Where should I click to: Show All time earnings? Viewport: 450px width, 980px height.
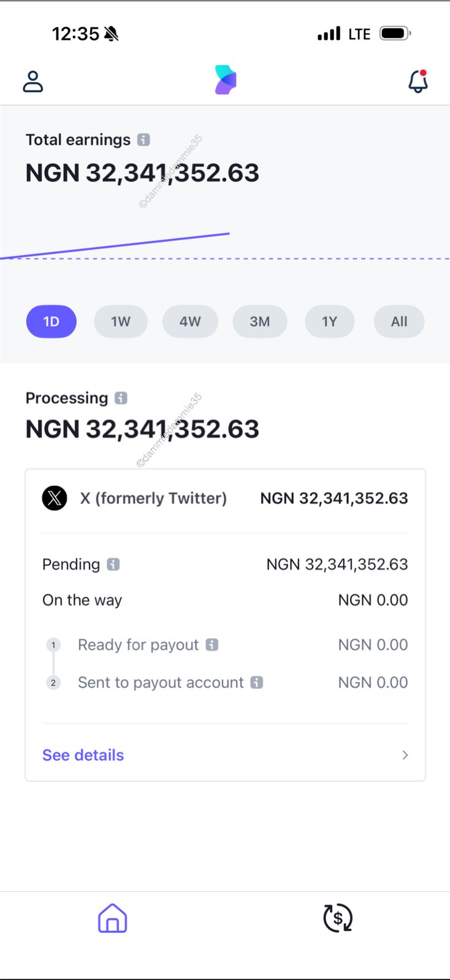(x=399, y=322)
